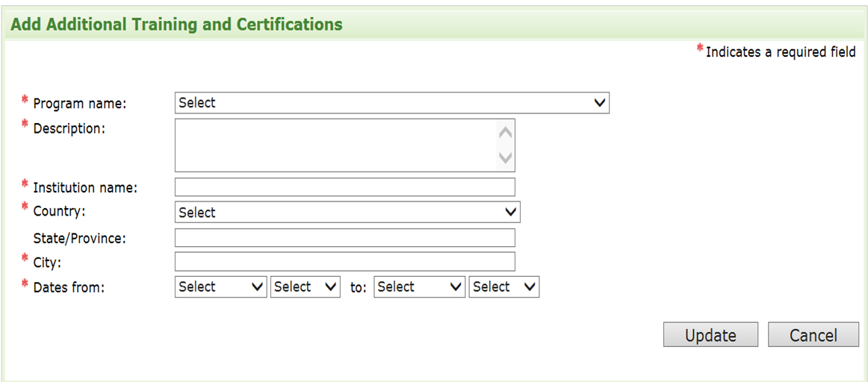Image resolution: width=868 pixels, height=382 pixels.
Task: Select the City text field
Action: coord(344,262)
